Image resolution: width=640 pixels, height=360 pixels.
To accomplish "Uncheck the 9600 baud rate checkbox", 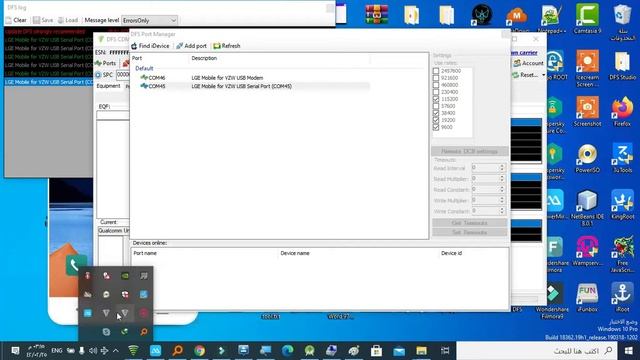I will tap(436, 127).
